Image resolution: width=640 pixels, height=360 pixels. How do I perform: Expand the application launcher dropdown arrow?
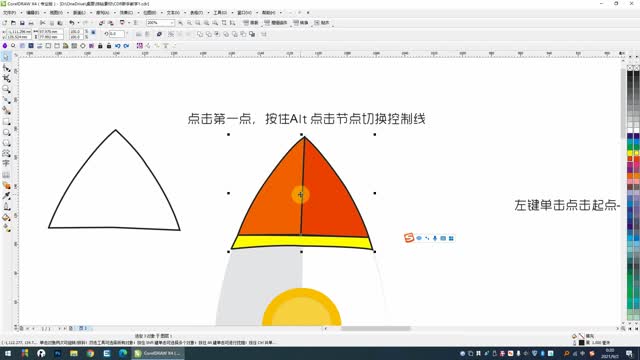point(129,23)
